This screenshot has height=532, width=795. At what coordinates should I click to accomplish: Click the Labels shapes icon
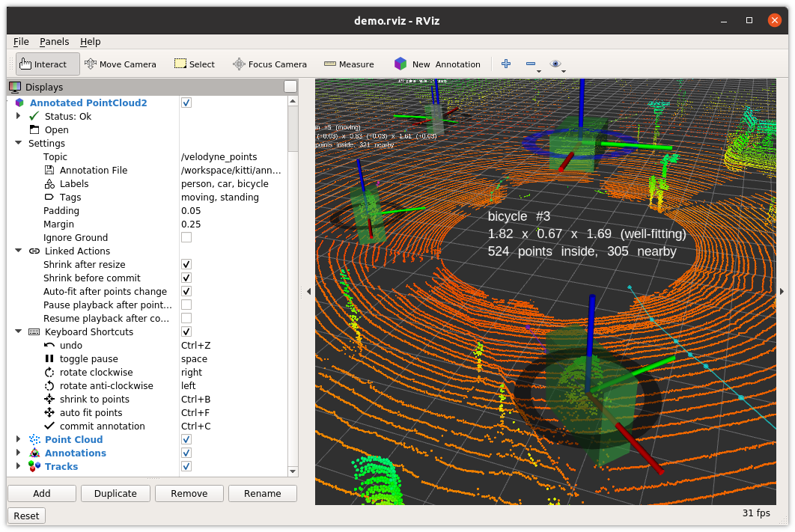[x=49, y=184]
